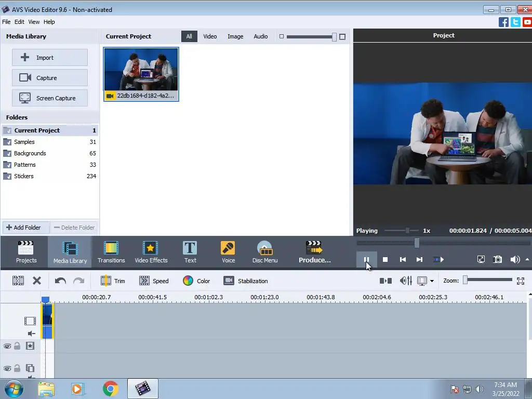Filter media by Audio tab
532x399 pixels.
pos(261,36)
